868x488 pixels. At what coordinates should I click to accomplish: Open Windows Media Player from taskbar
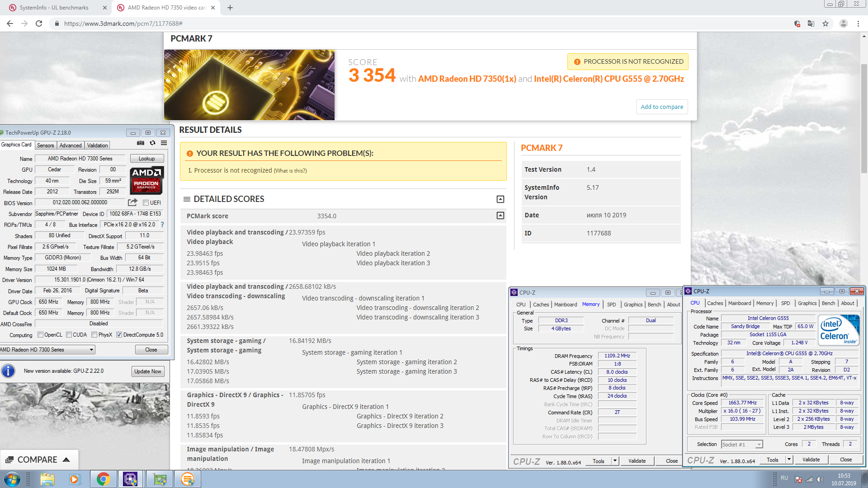75,479
